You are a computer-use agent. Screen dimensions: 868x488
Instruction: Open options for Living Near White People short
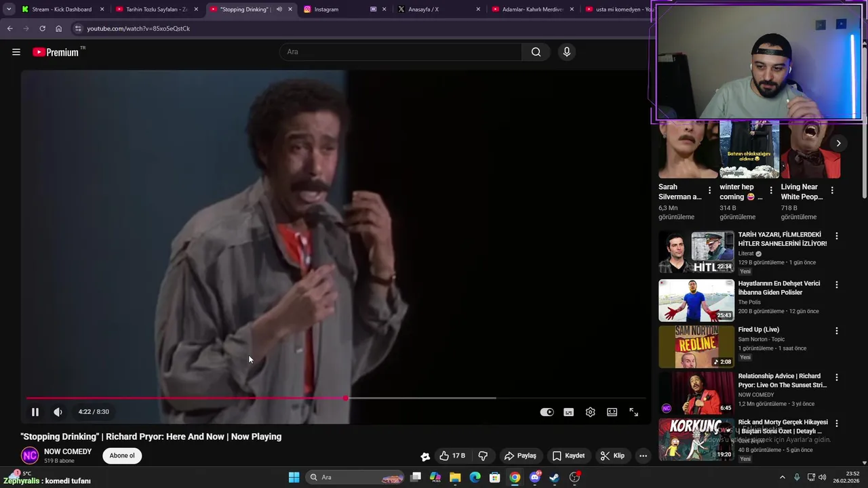tap(832, 190)
